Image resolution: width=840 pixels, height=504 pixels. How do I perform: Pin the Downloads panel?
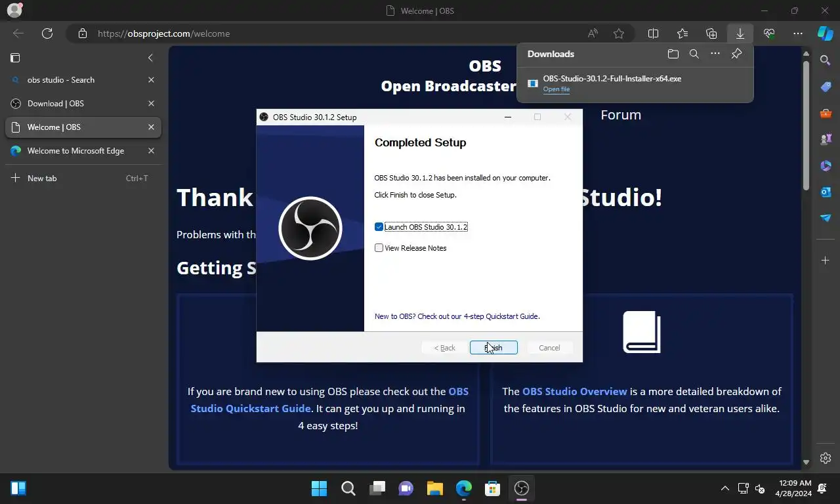(736, 54)
